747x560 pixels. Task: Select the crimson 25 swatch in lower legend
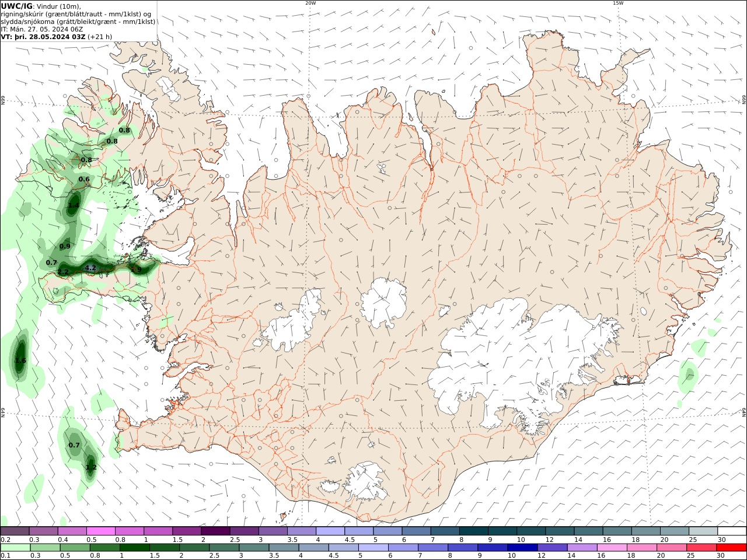pyautogui.click(x=701, y=548)
